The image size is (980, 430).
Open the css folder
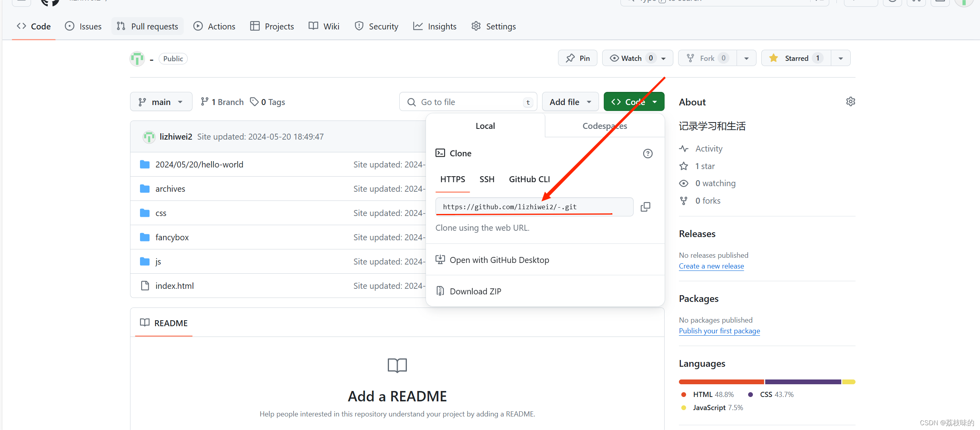(161, 213)
